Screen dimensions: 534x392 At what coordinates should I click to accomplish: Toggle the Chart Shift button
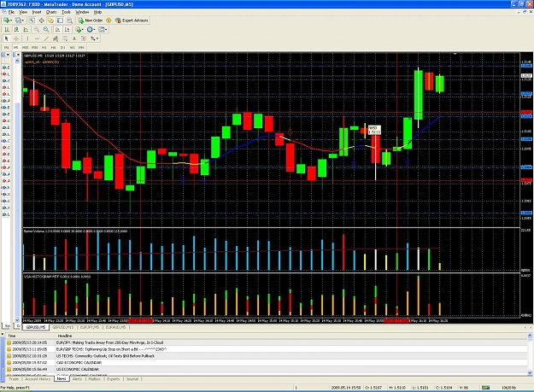click(67, 30)
